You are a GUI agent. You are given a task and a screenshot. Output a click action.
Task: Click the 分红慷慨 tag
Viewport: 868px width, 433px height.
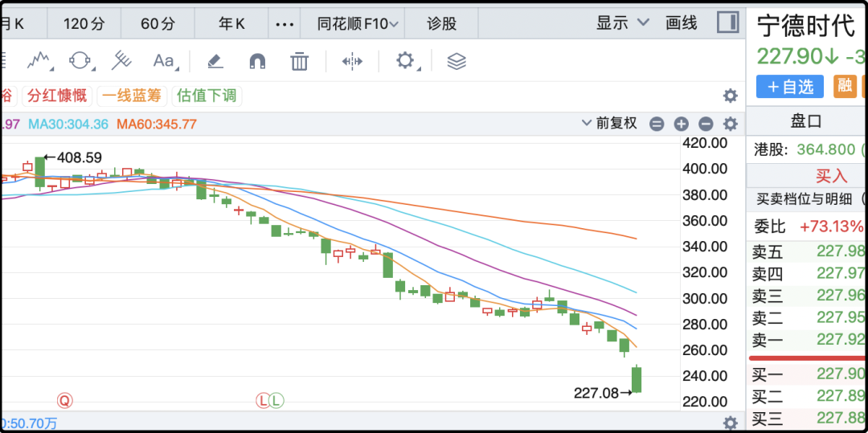click(x=58, y=96)
